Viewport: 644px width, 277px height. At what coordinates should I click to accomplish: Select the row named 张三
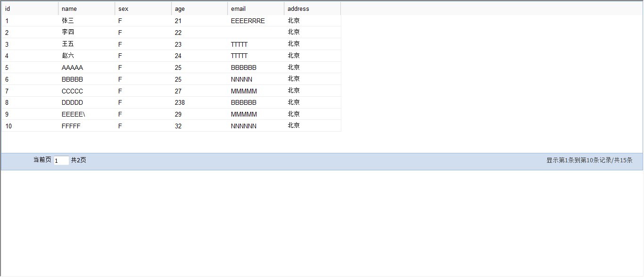coord(68,21)
